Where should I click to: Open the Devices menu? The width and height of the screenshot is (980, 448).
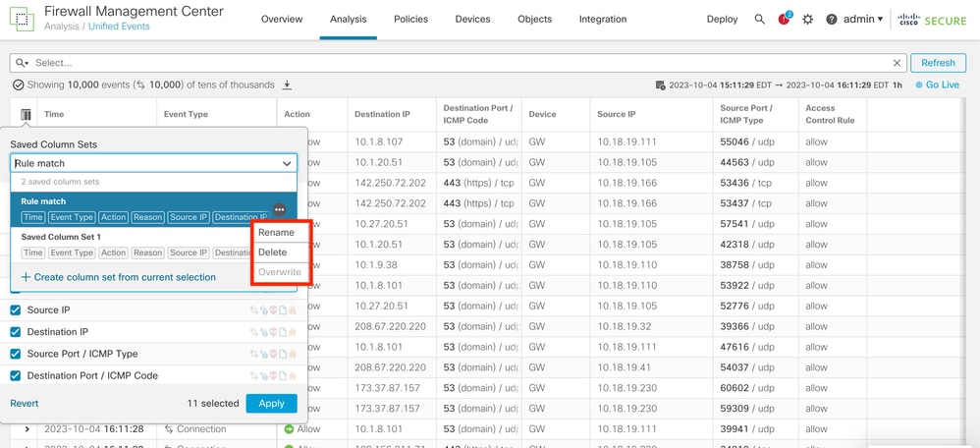coord(472,20)
